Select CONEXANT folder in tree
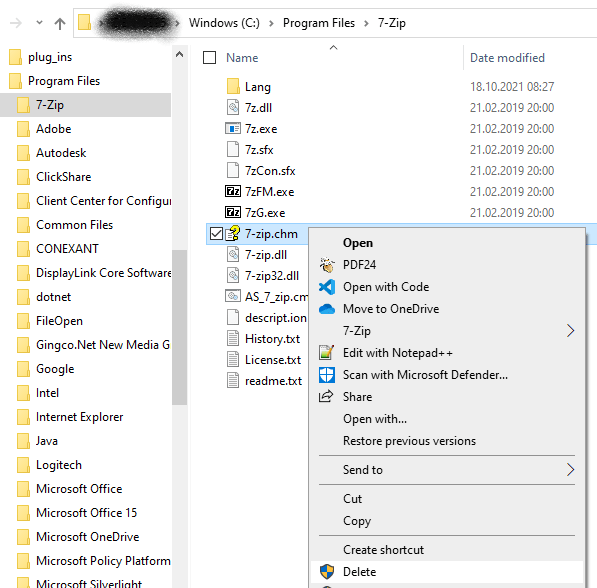Screen dimensions: 597x588 click(67, 249)
